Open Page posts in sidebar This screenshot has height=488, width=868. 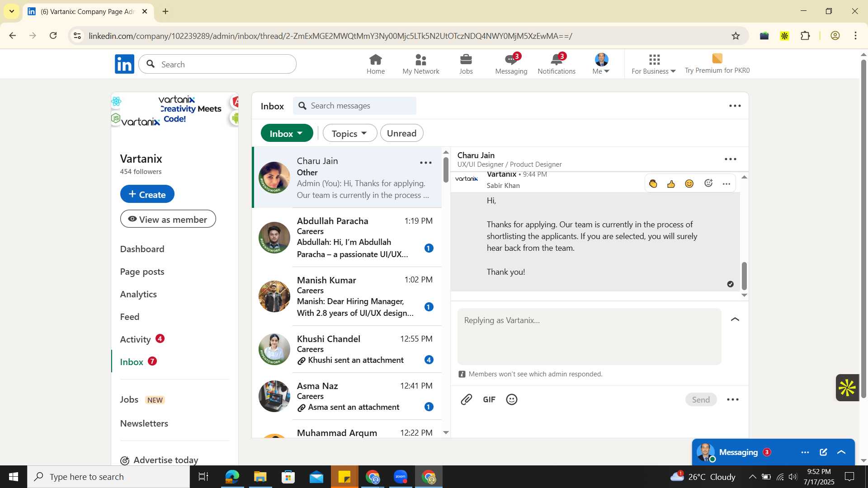pyautogui.click(x=142, y=272)
